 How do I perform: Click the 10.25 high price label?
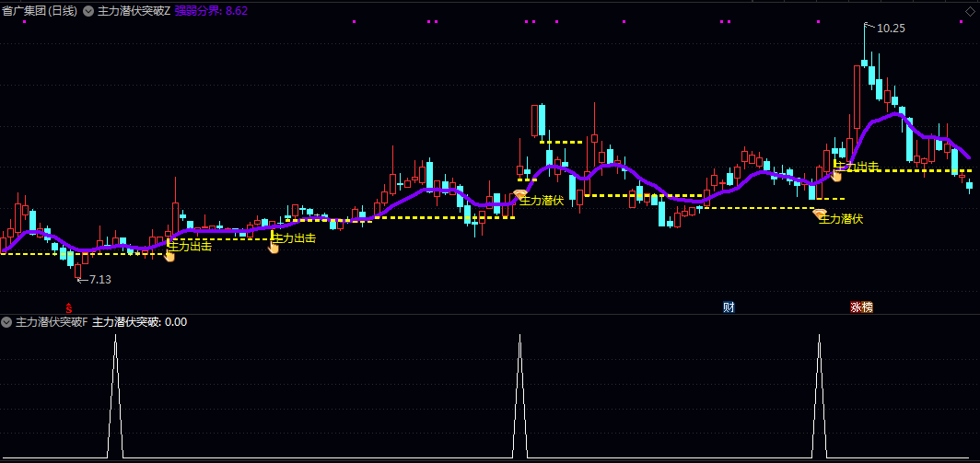coord(891,29)
